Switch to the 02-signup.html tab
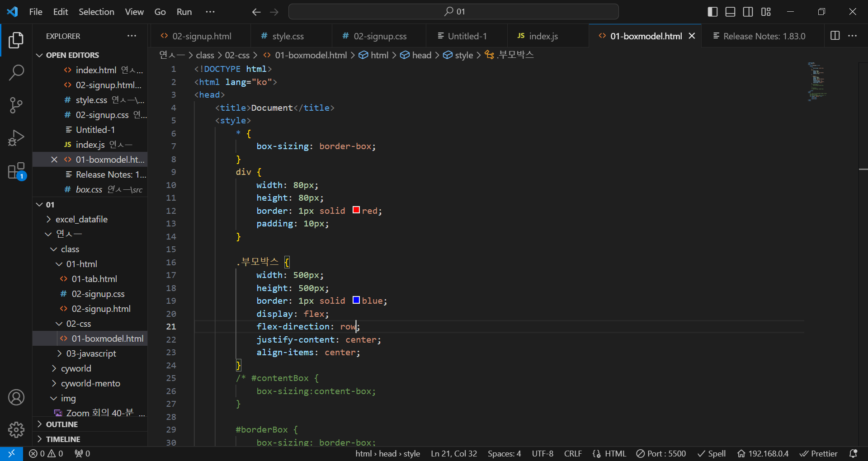The height and width of the screenshot is (461, 868). tap(201, 36)
